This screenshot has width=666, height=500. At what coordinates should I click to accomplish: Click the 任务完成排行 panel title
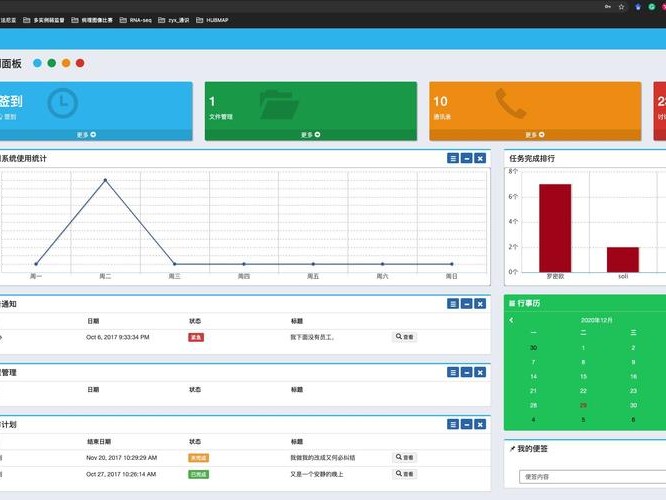[x=532, y=158]
